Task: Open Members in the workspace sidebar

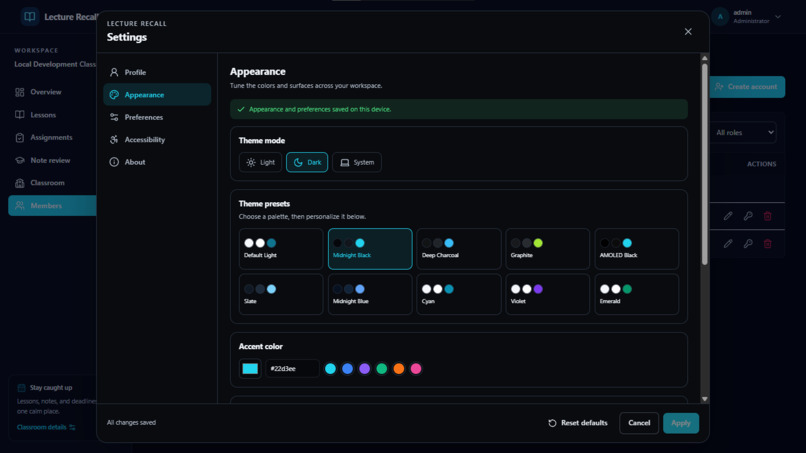Action: pyautogui.click(x=52, y=206)
